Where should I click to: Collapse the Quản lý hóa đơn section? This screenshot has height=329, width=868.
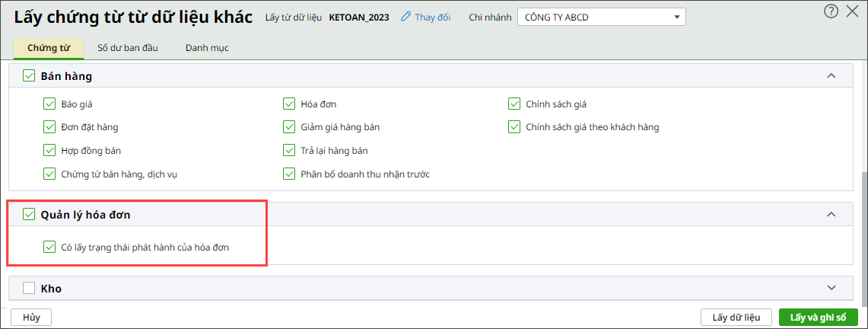tap(831, 214)
